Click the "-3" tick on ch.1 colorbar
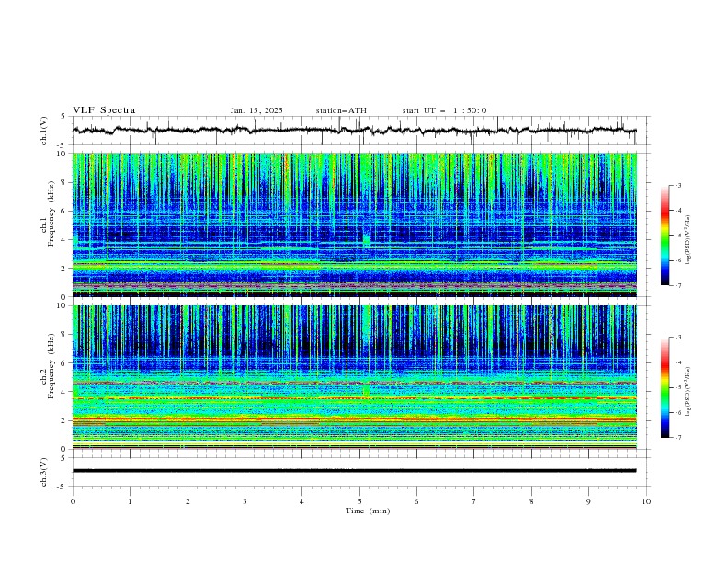Screen dimensions: 728x563 click(x=678, y=185)
